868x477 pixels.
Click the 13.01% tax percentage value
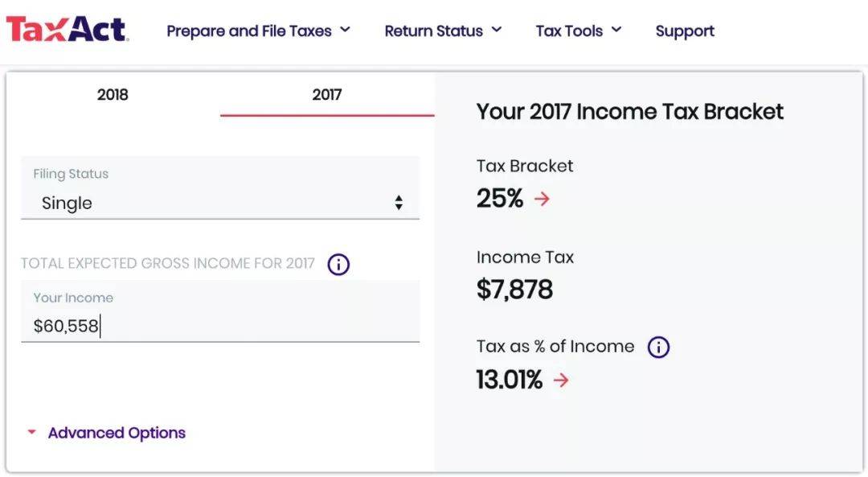510,380
